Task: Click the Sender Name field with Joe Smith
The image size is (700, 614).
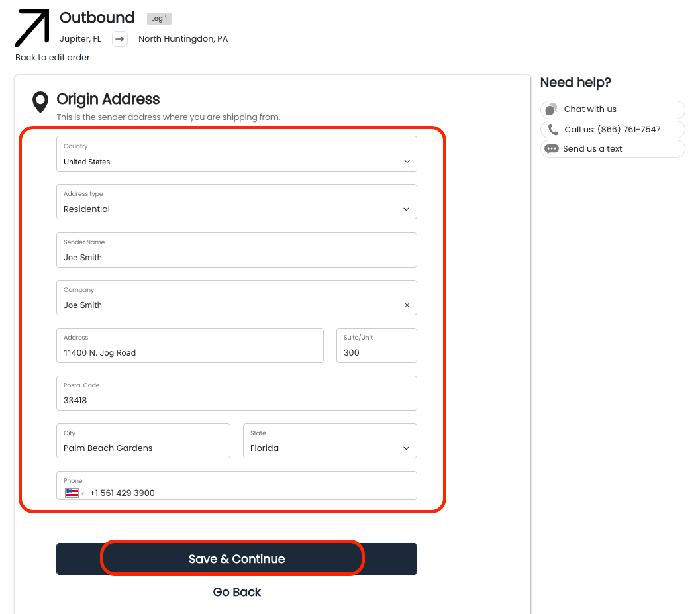Action: 236,250
